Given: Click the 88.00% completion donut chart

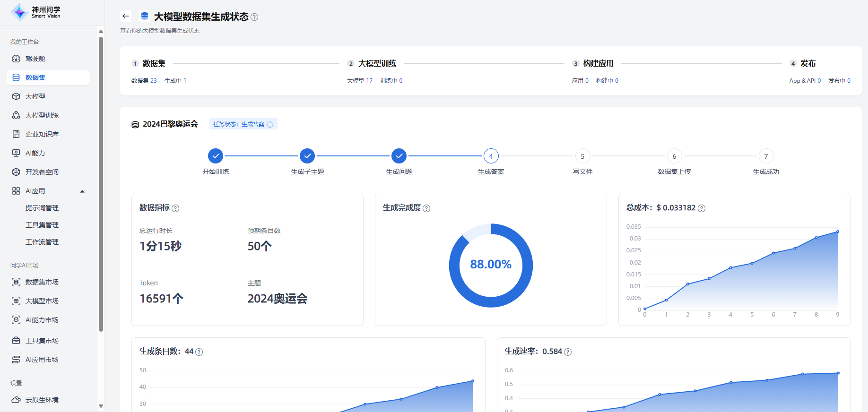Looking at the screenshot, I should click(491, 265).
